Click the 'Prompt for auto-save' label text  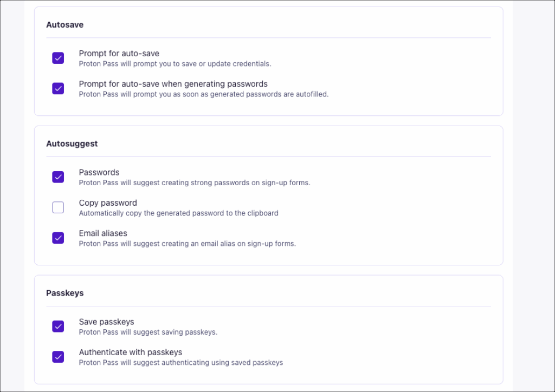point(119,54)
